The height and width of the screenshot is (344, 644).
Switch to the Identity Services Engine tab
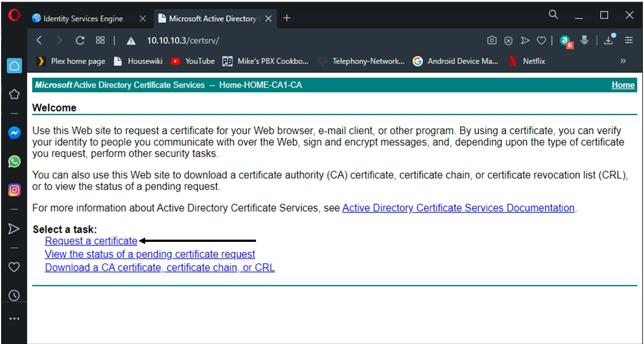tap(83, 18)
